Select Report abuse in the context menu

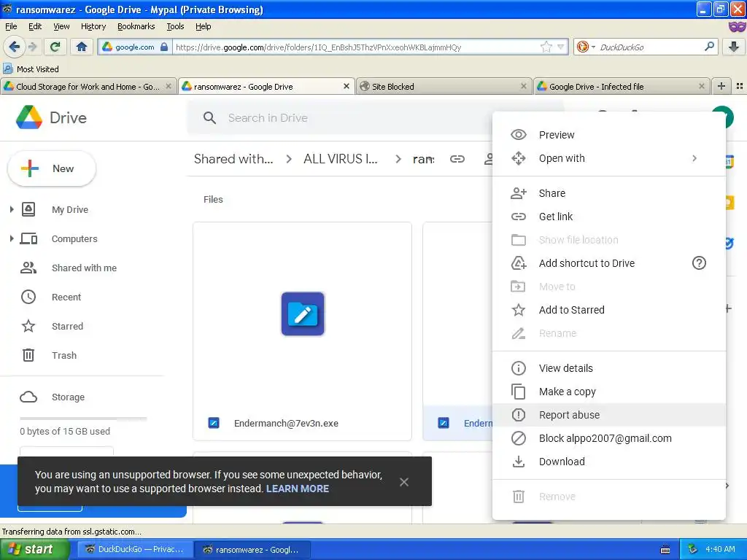609,415
